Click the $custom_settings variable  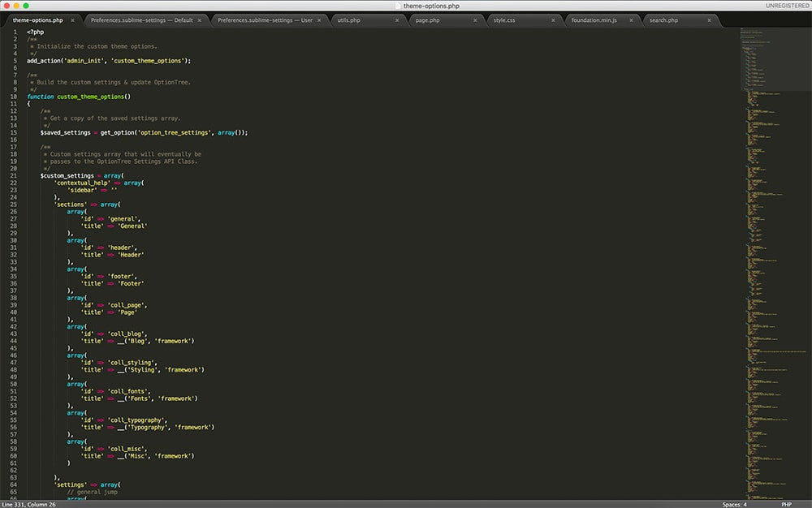[x=67, y=176]
